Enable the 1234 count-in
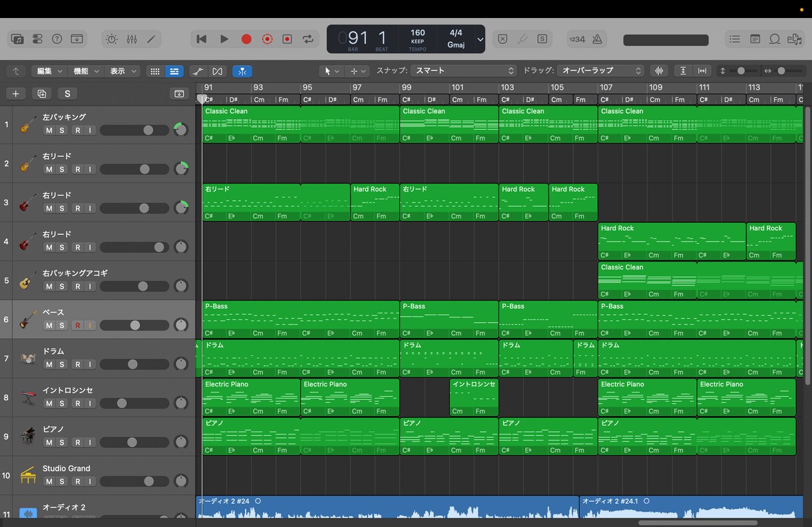The height and width of the screenshot is (527, 812). [x=577, y=39]
